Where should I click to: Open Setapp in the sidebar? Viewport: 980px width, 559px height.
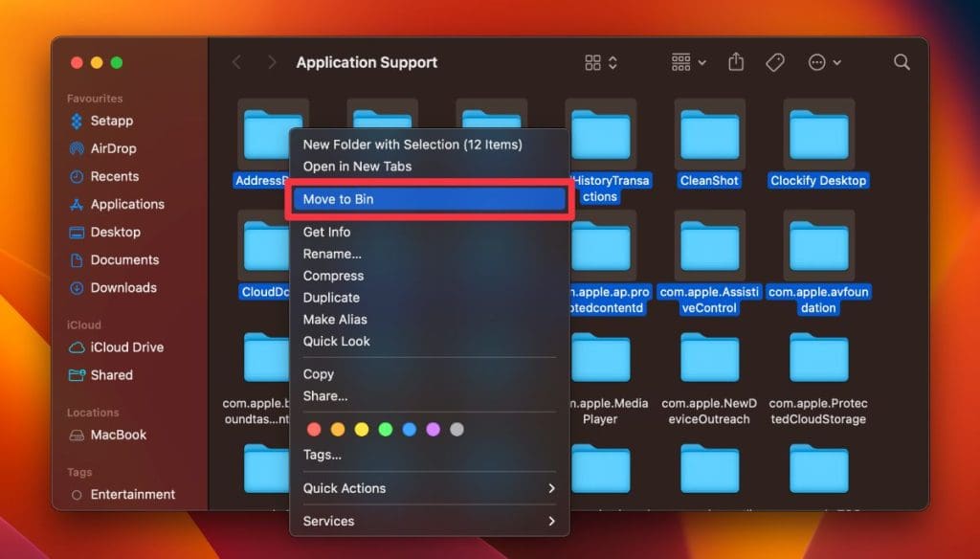[100, 121]
